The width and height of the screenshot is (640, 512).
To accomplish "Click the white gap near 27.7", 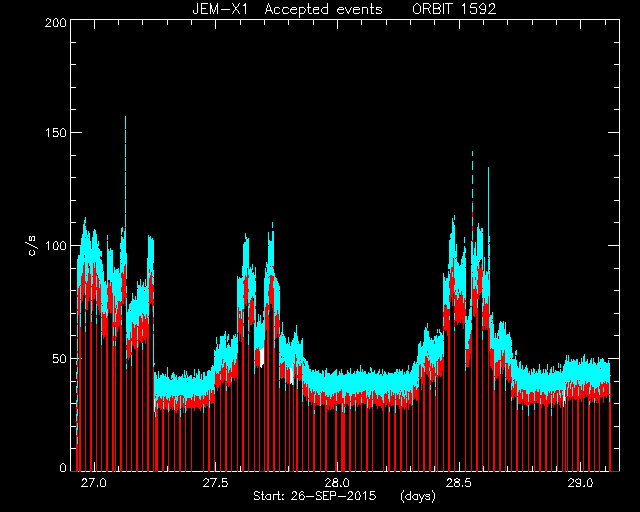I will click(x=262, y=357).
